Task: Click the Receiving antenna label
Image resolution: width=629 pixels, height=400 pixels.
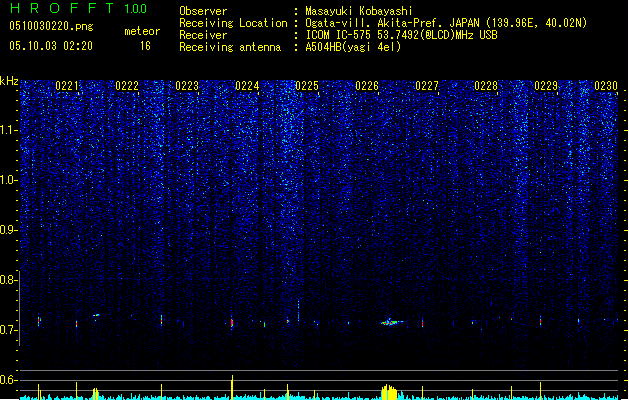Action: pos(230,47)
